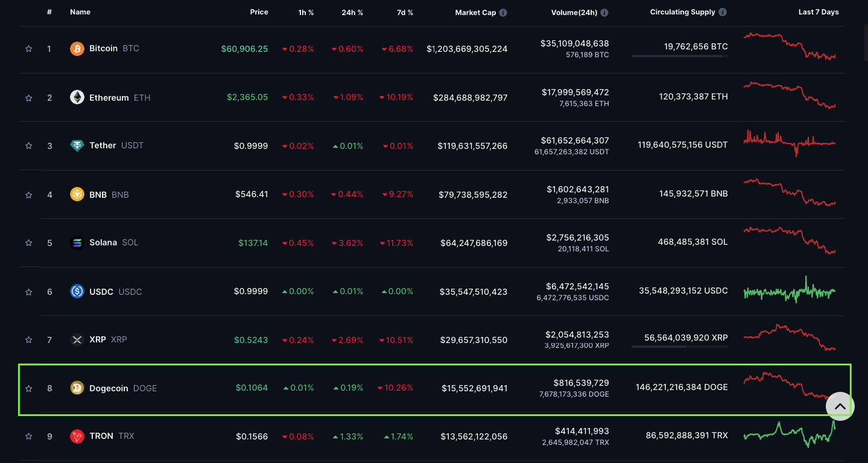The image size is (868, 463).
Task: Open BNB 7-day sparkline chart
Action: pyautogui.click(x=790, y=192)
